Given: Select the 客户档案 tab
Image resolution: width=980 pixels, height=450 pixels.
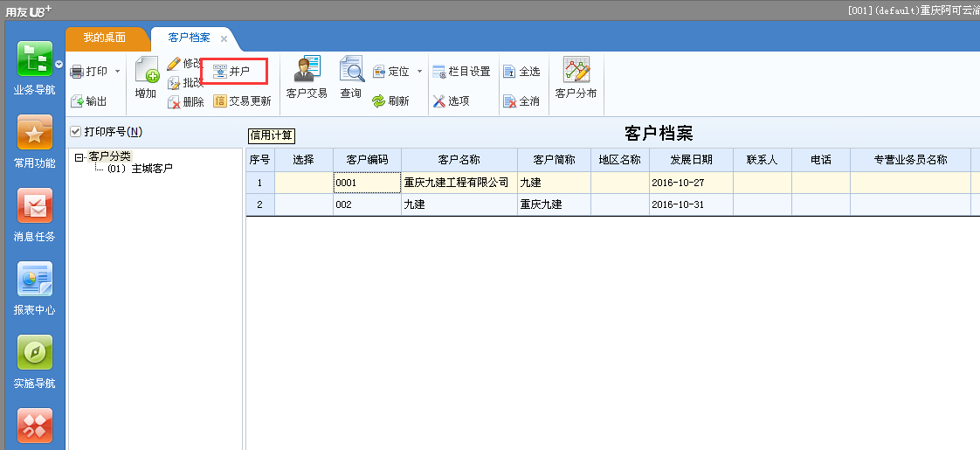Looking at the screenshot, I should point(189,38).
